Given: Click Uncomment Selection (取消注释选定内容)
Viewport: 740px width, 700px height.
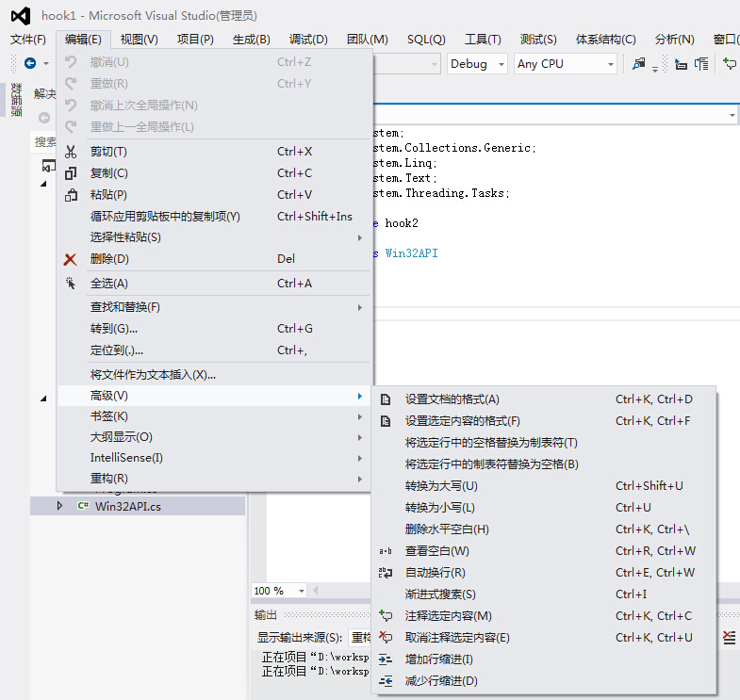Looking at the screenshot, I should click(x=544, y=638).
